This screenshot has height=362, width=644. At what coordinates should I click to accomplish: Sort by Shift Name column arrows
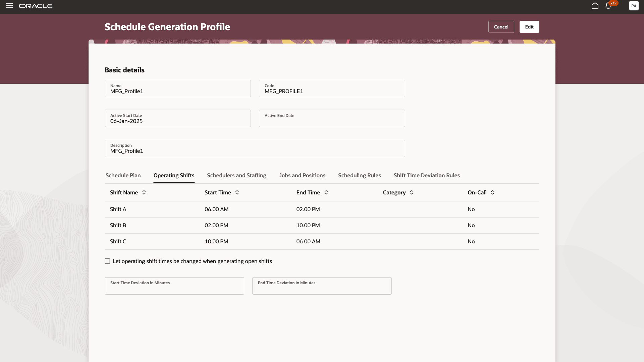pos(144,192)
